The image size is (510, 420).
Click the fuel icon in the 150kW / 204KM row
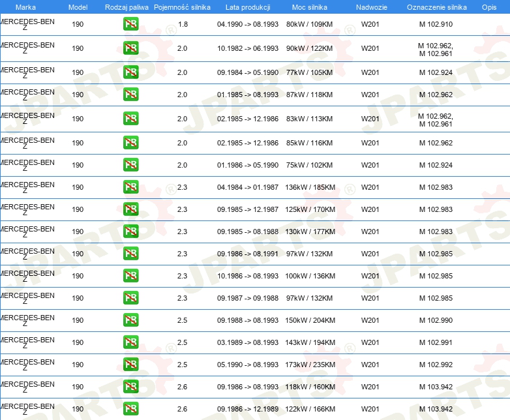coord(130,320)
